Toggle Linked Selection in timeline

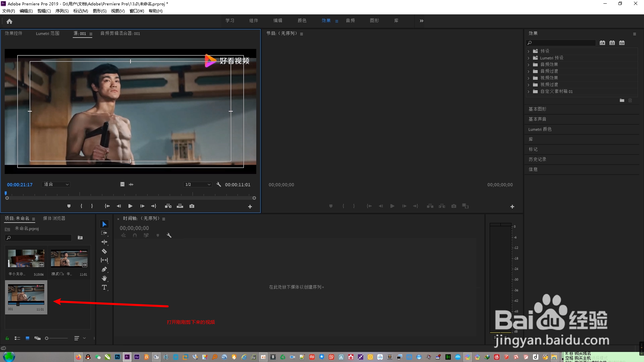pyautogui.click(x=146, y=236)
